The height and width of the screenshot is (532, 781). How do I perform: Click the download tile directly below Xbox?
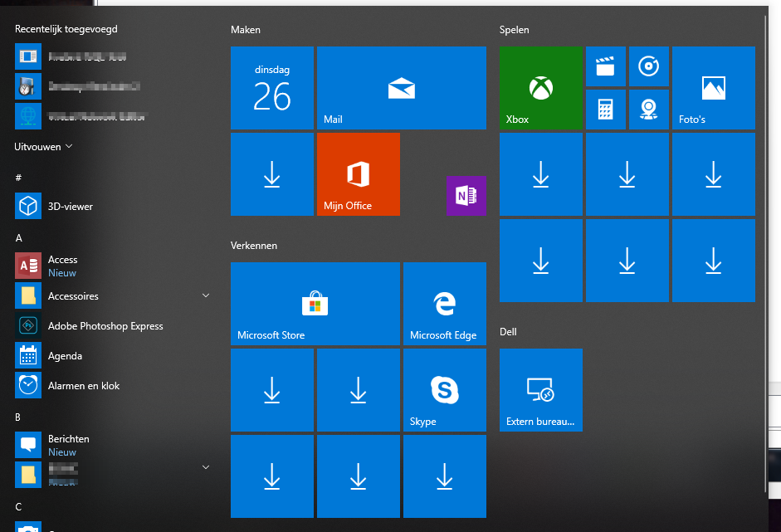pyautogui.click(x=541, y=174)
